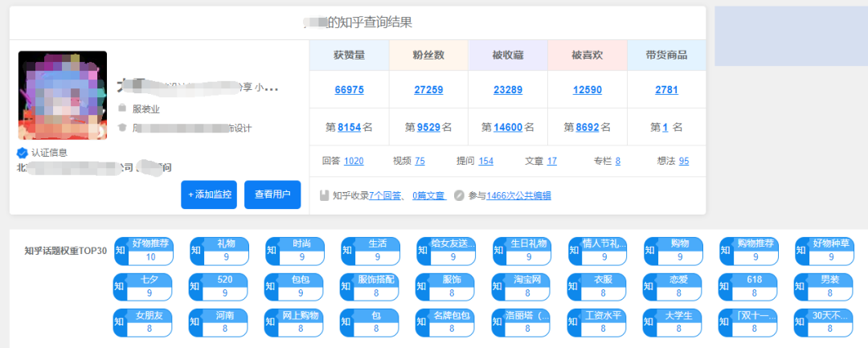Click the 知 icon on 购物 tag
868x348 pixels.
[x=651, y=252]
